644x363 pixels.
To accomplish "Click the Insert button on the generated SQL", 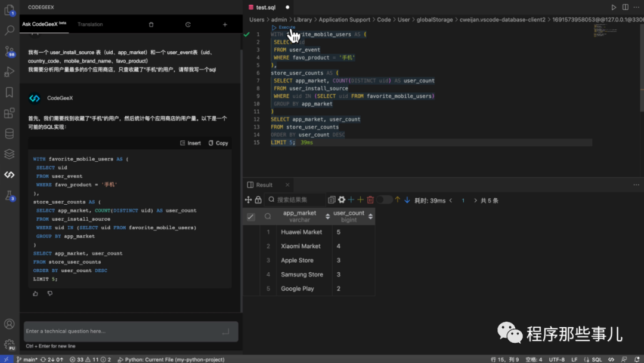I will [x=190, y=143].
